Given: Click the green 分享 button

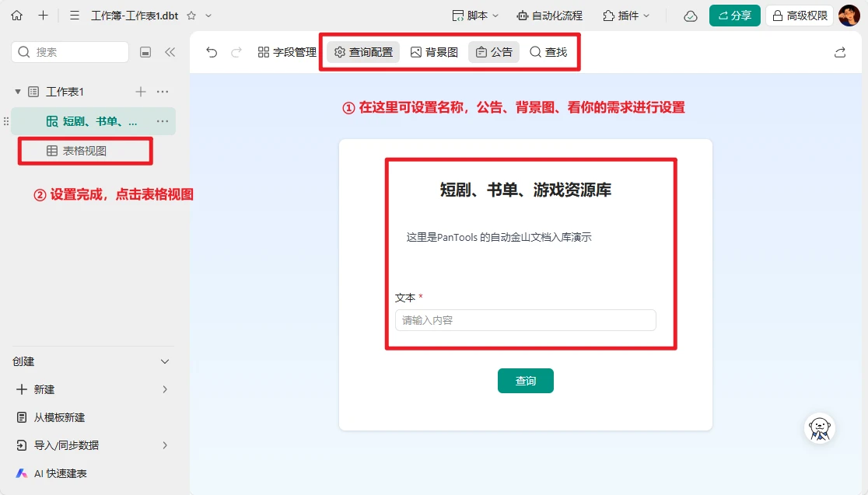Looking at the screenshot, I should coord(734,16).
